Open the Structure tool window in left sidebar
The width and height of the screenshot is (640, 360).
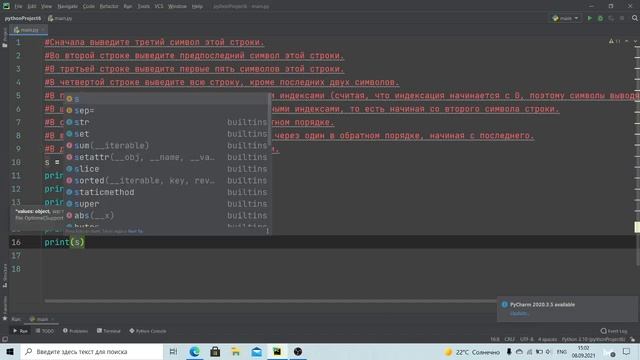(4, 276)
